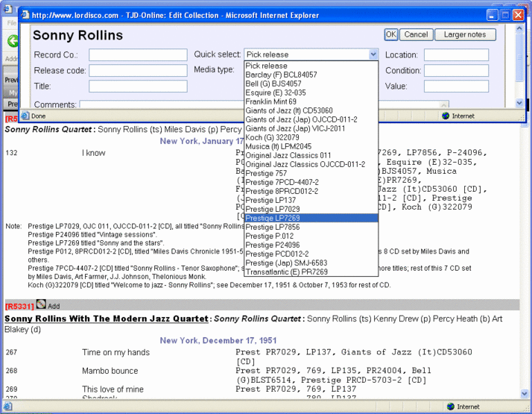Select Prestige LP7029 option
Viewport: 532px width, 414px height.
tap(311, 209)
